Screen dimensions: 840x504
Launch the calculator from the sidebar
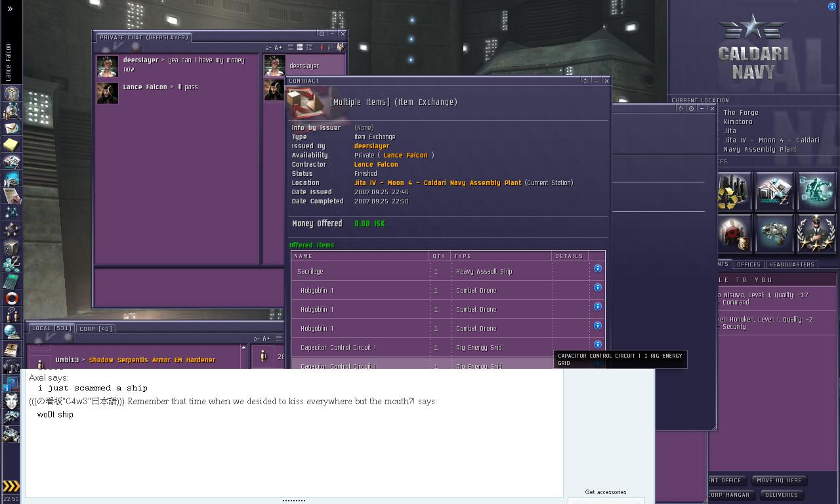pyautogui.click(x=11, y=281)
